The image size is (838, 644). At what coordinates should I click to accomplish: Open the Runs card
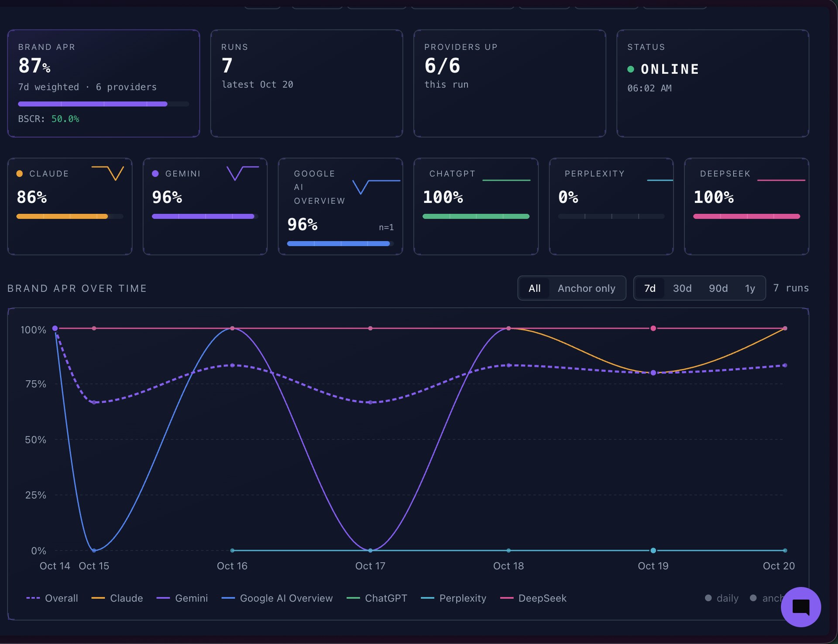coord(306,83)
